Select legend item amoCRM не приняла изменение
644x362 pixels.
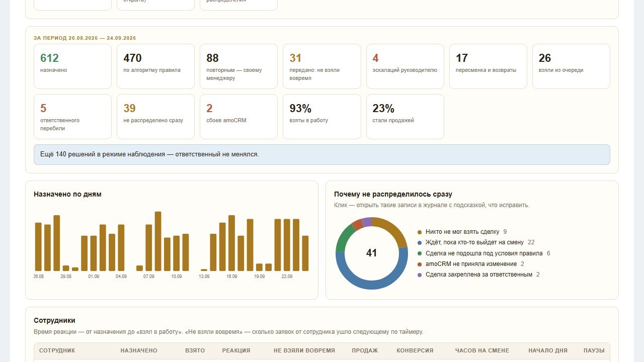(x=470, y=264)
